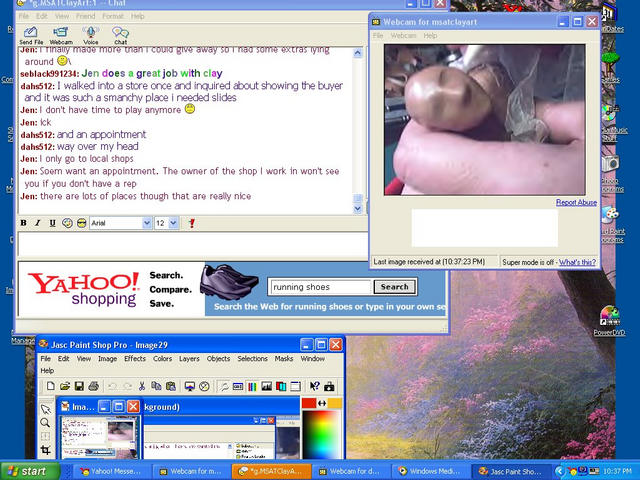Swap foreground and background colors arrow
This screenshot has height=480, width=640.
pos(322,403)
